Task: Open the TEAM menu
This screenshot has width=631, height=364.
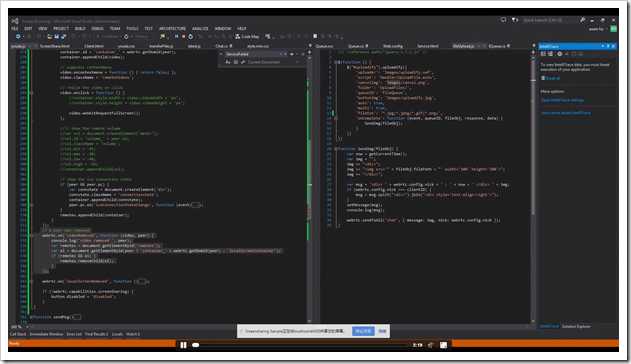Action: pos(115,29)
